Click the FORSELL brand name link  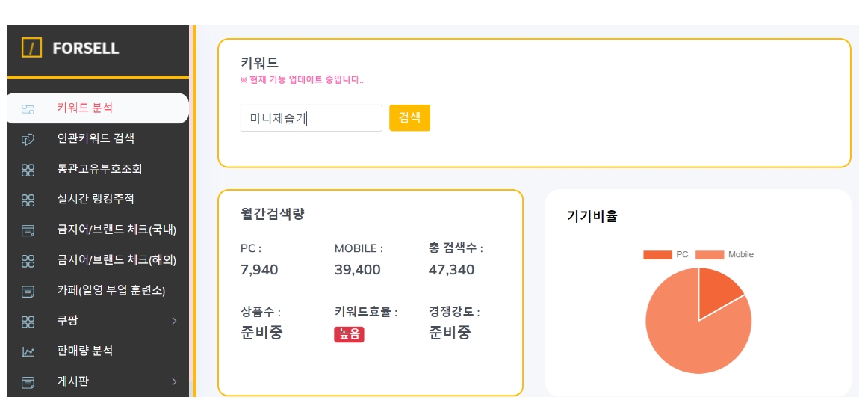coord(86,48)
